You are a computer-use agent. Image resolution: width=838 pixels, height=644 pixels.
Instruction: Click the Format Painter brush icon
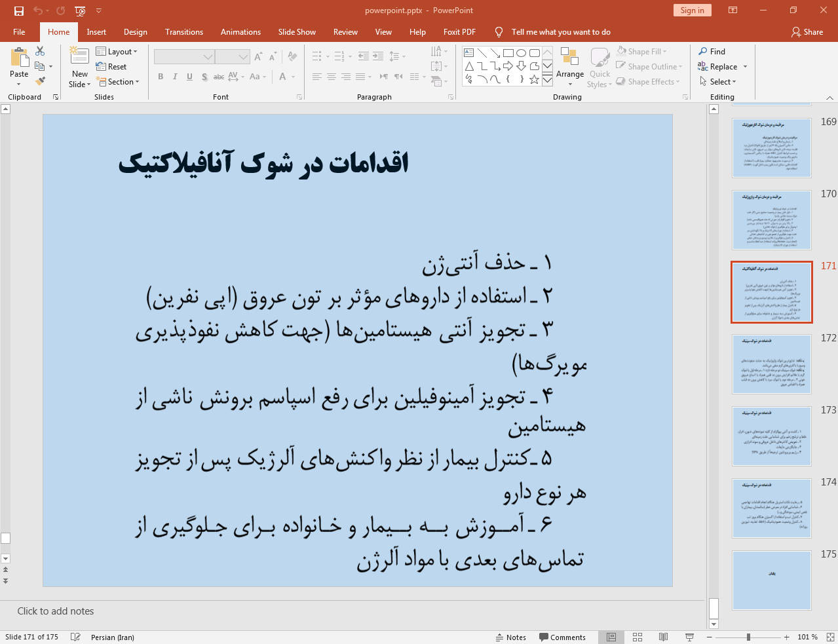pyautogui.click(x=40, y=81)
